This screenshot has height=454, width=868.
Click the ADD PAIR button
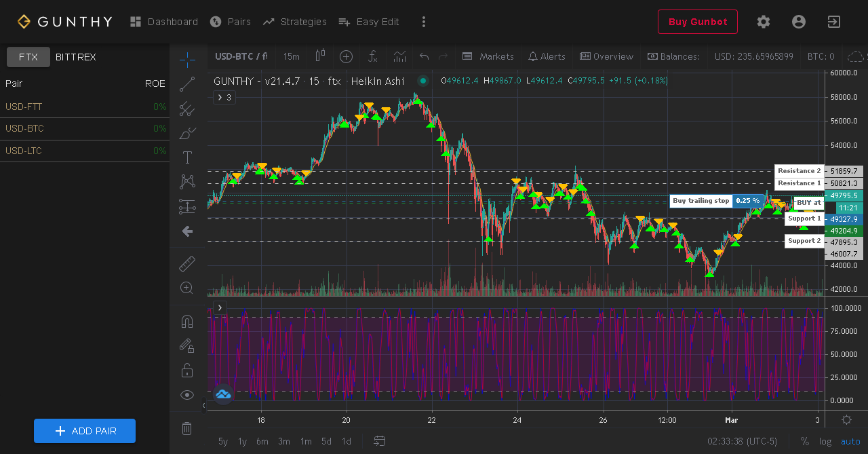85,431
